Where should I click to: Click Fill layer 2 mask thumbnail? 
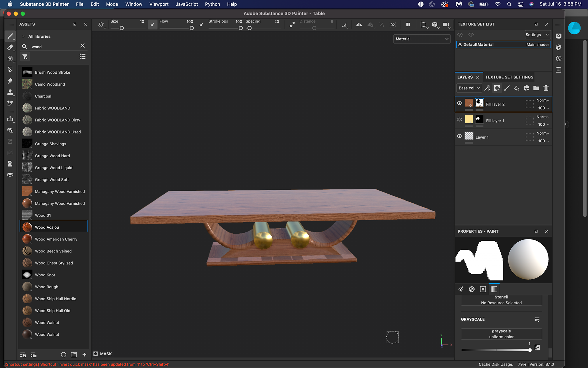pyautogui.click(x=479, y=103)
